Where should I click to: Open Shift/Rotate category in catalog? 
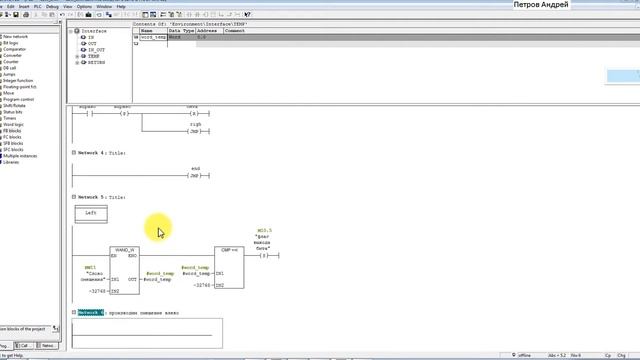tap(14, 106)
